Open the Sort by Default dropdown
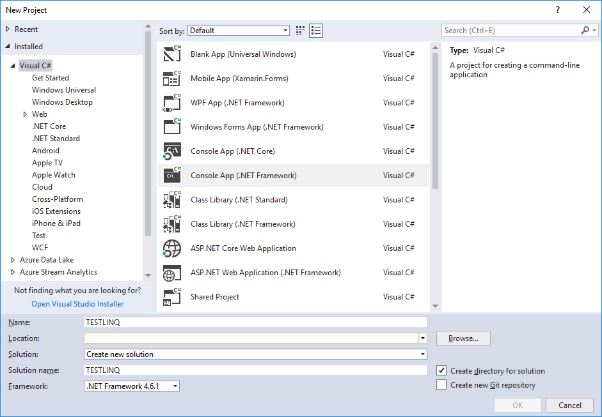The width and height of the screenshot is (602, 417). click(x=238, y=30)
